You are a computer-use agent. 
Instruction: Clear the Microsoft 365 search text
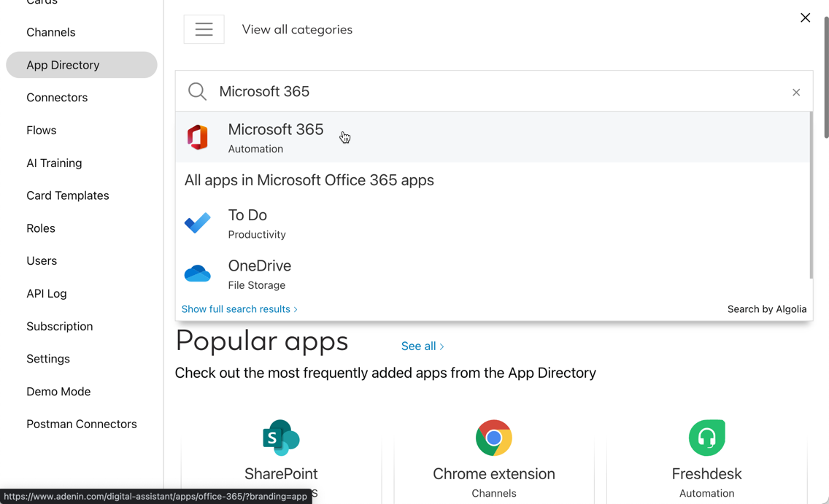pos(795,93)
